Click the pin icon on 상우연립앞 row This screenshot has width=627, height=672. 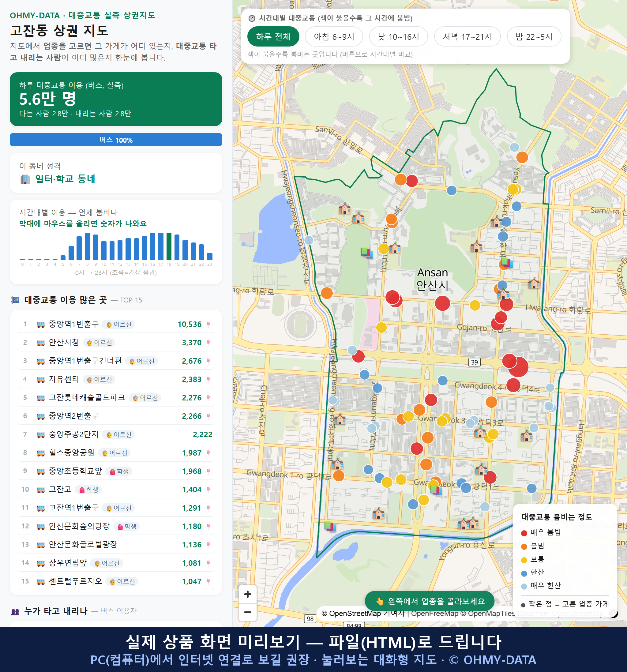tap(208, 563)
